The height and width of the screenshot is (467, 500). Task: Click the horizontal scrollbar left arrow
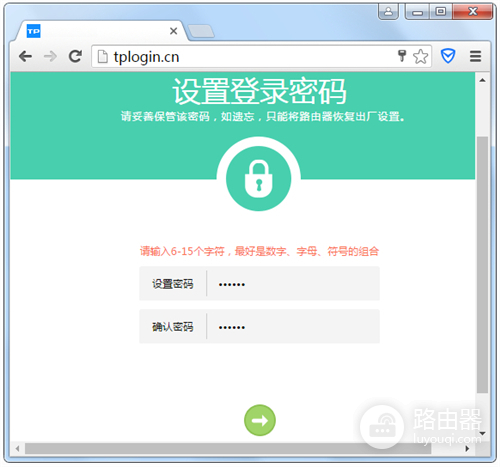(x=17, y=449)
